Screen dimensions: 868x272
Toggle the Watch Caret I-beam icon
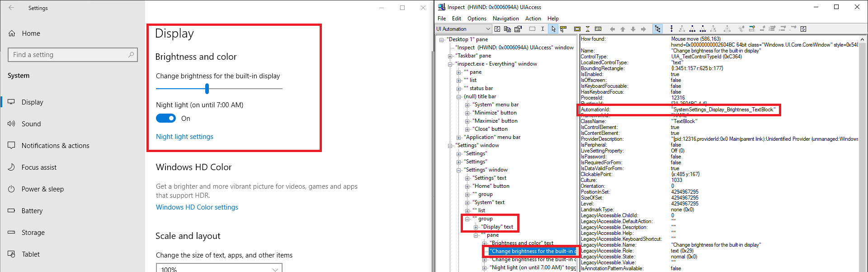coord(542,29)
